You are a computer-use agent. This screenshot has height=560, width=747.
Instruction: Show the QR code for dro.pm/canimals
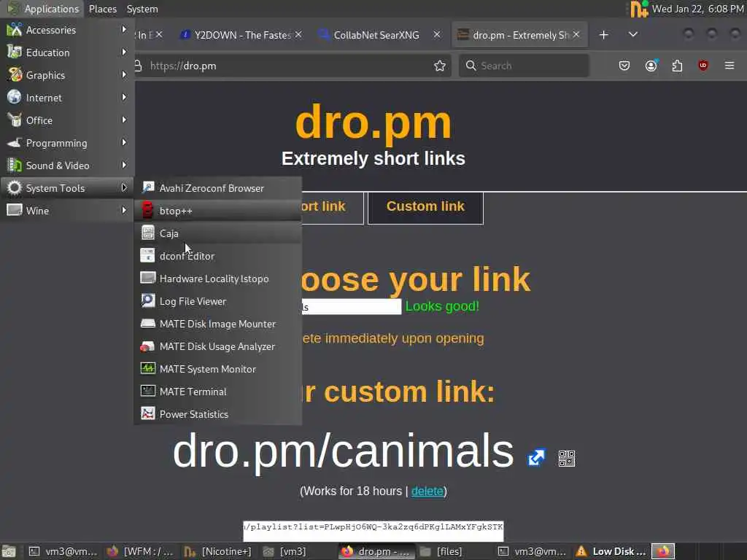point(566,459)
